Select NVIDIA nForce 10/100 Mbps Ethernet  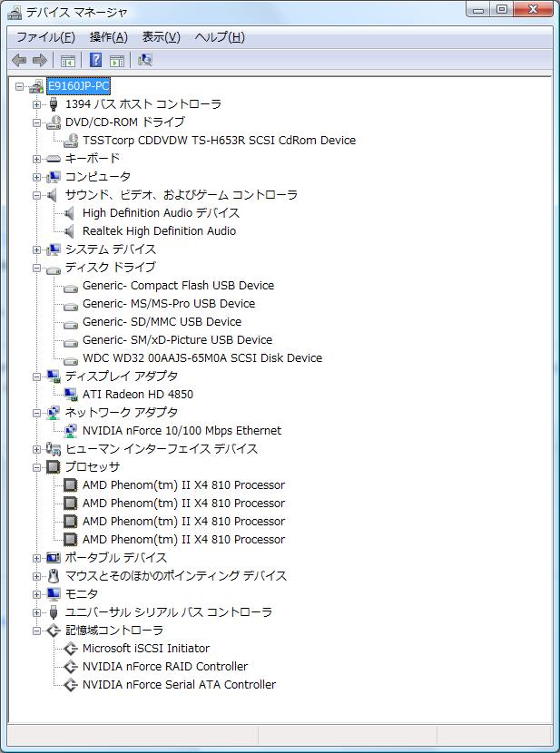[182, 431]
